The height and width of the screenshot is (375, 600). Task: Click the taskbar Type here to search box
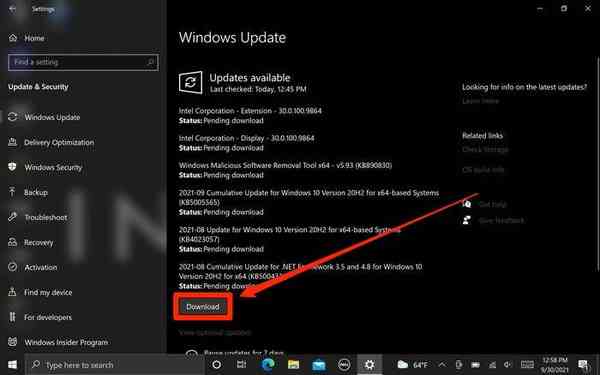[115, 365]
